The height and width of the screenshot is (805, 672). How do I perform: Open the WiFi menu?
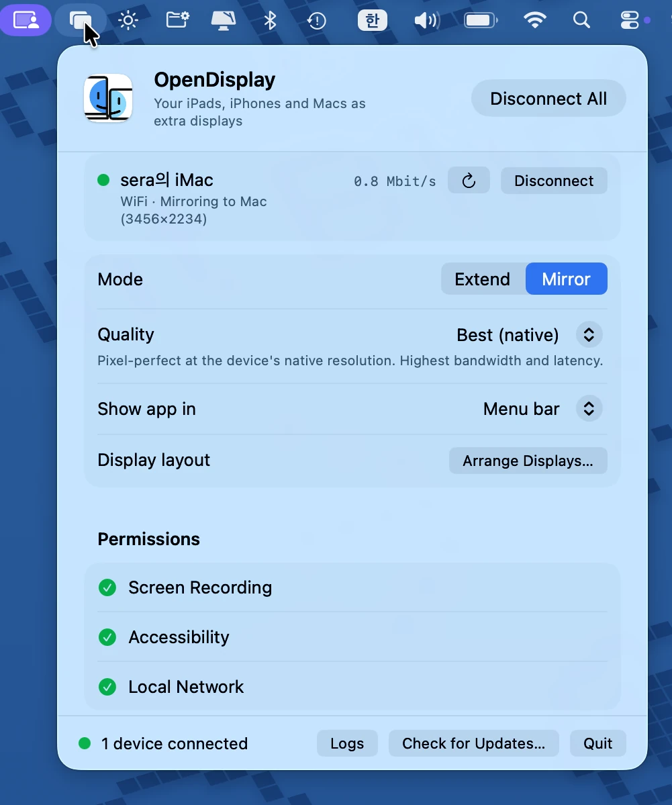click(x=534, y=21)
